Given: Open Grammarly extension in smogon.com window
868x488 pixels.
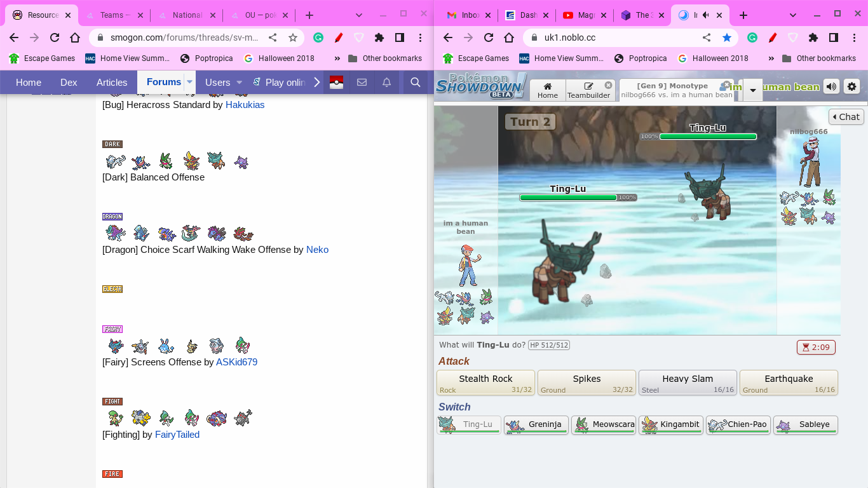Looking at the screenshot, I should pos(318,37).
